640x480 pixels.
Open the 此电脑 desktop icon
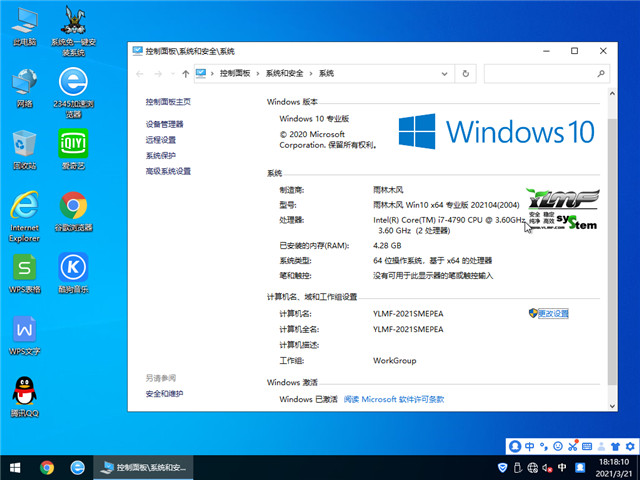tap(24, 27)
